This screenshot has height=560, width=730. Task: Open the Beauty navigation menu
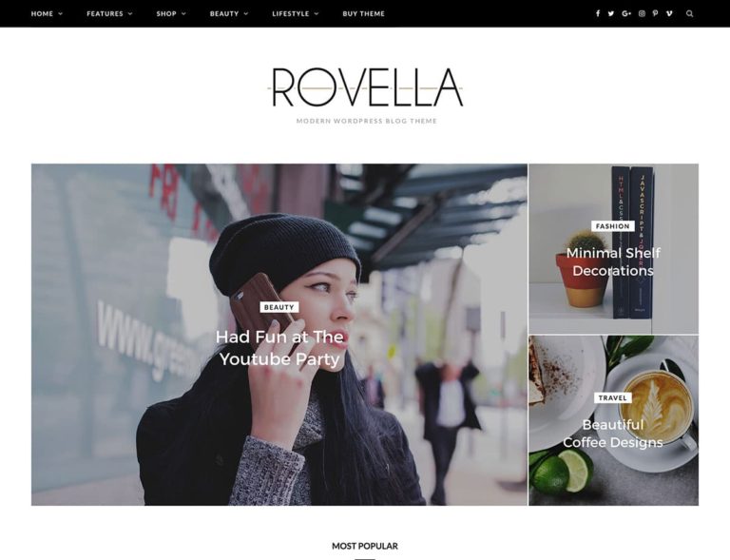[228, 13]
